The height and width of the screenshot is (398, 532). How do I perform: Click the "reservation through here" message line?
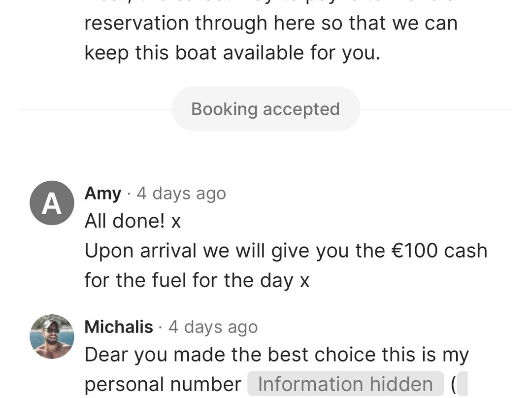click(x=270, y=23)
